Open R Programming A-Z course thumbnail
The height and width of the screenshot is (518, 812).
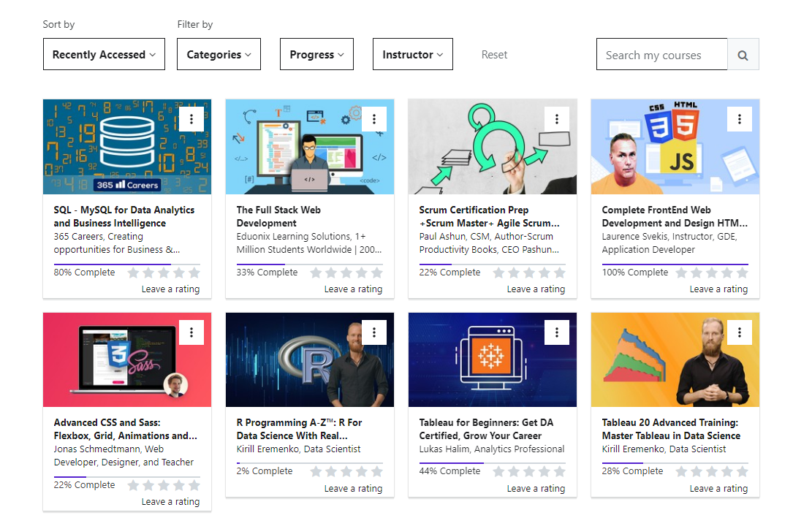pyautogui.click(x=310, y=359)
